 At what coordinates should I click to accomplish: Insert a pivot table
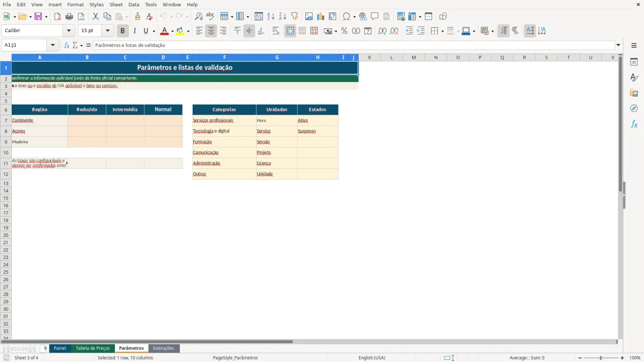tap(332, 17)
